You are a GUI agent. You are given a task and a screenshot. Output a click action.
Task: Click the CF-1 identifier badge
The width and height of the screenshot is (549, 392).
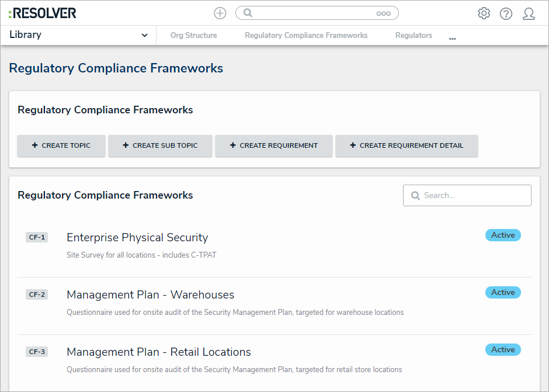pyautogui.click(x=37, y=237)
